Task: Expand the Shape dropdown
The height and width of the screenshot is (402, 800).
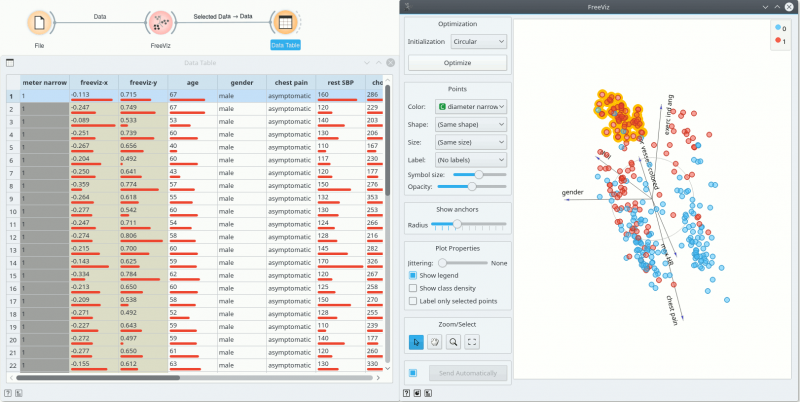Action: (x=471, y=124)
